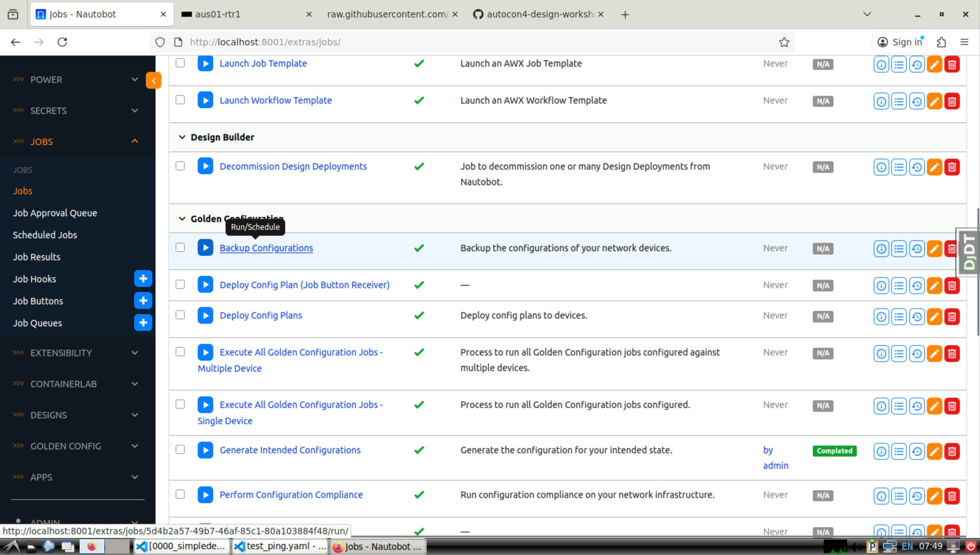Check the Launch Job Template row checkbox

coord(180,63)
